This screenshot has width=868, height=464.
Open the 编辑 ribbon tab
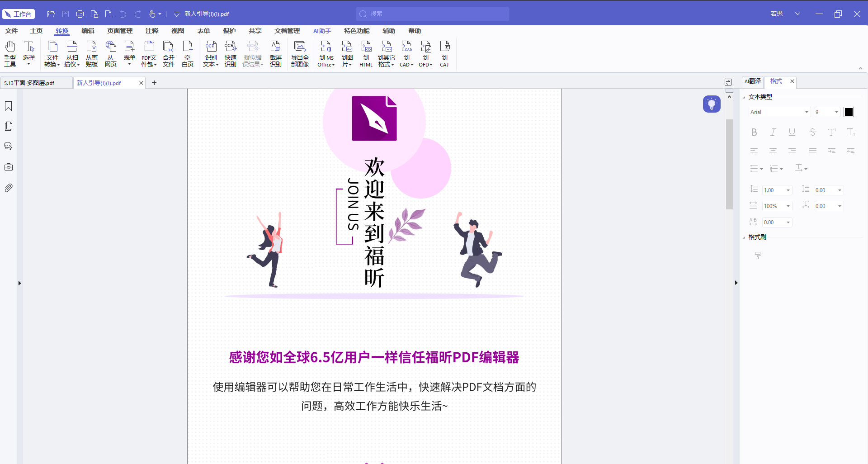point(88,31)
